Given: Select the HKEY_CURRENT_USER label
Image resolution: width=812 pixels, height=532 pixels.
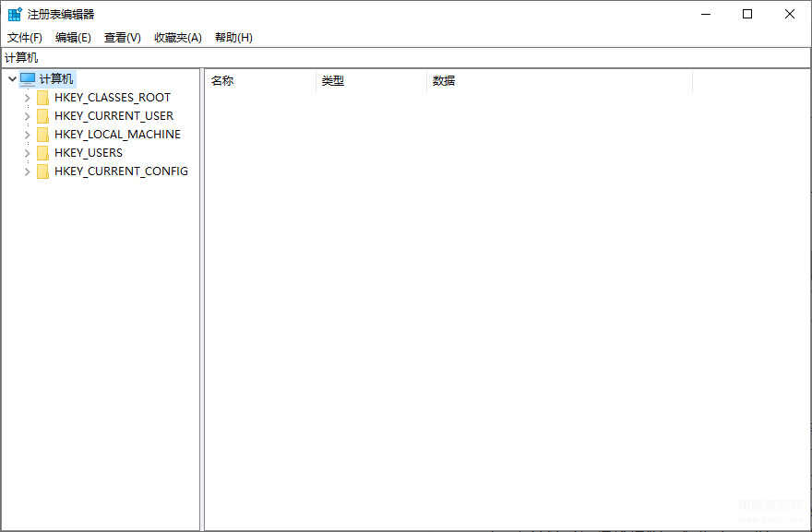Looking at the screenshot, I should (x=113, y=116).
